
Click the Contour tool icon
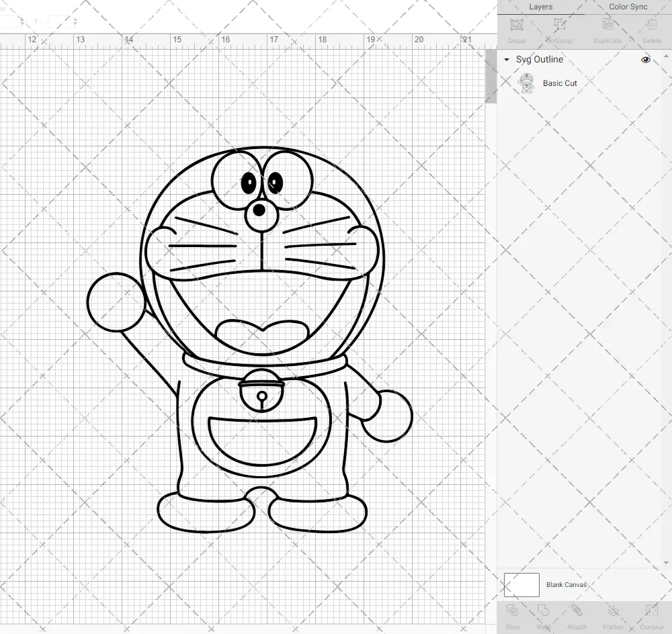coord(651,610)
